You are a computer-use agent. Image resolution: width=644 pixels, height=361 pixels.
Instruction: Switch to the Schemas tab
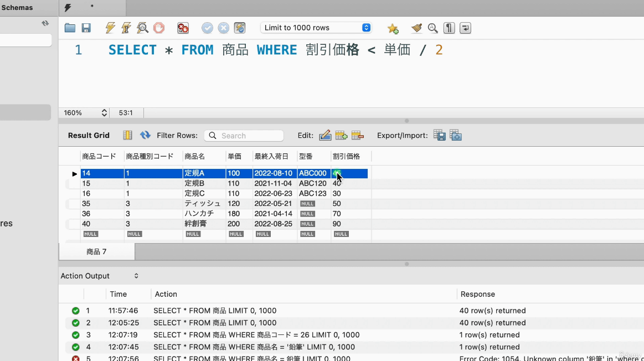17,8
